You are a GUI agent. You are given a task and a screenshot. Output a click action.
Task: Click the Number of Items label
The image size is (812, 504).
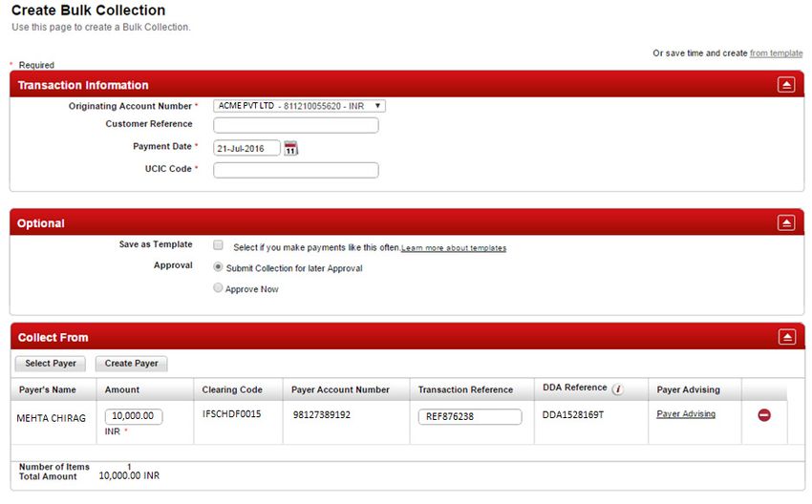53,467
